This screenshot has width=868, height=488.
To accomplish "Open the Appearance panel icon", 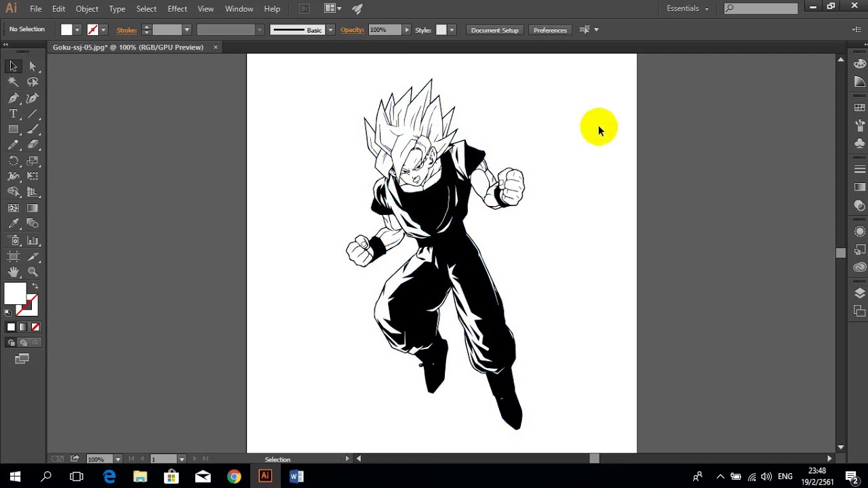I will pyautogui.click(x=860, y=231).
